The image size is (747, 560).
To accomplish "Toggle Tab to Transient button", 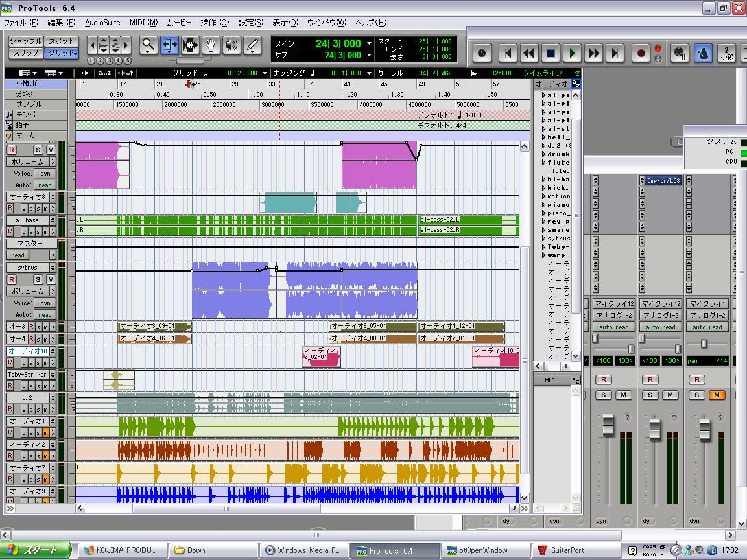I will pos(84,73).
